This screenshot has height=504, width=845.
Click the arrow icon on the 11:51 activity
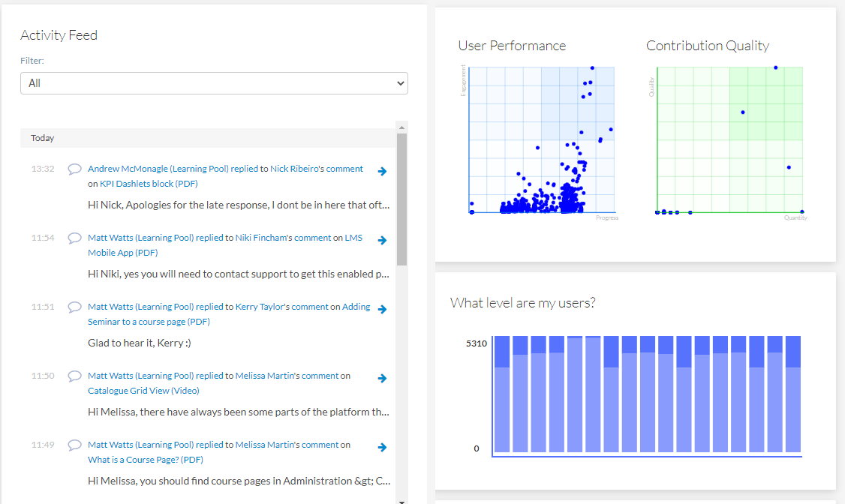pyautogui.click(x=382, y=309)
